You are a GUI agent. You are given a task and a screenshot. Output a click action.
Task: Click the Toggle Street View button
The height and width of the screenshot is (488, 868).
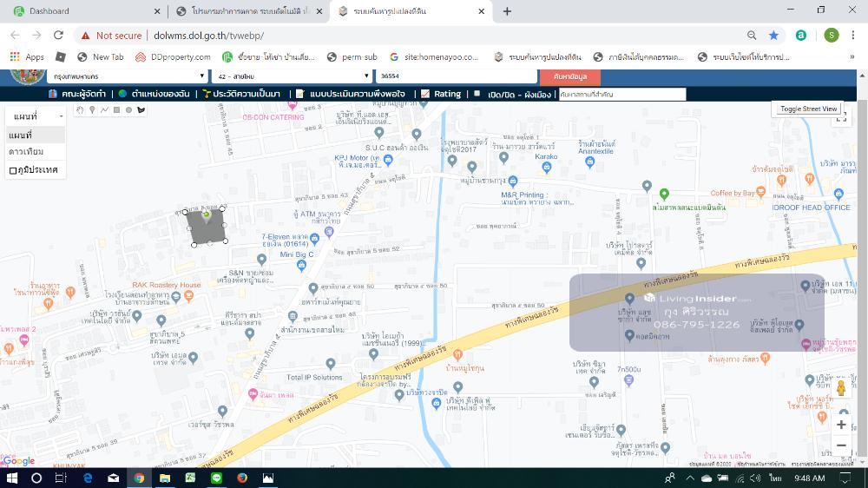[x=808, y=109]
